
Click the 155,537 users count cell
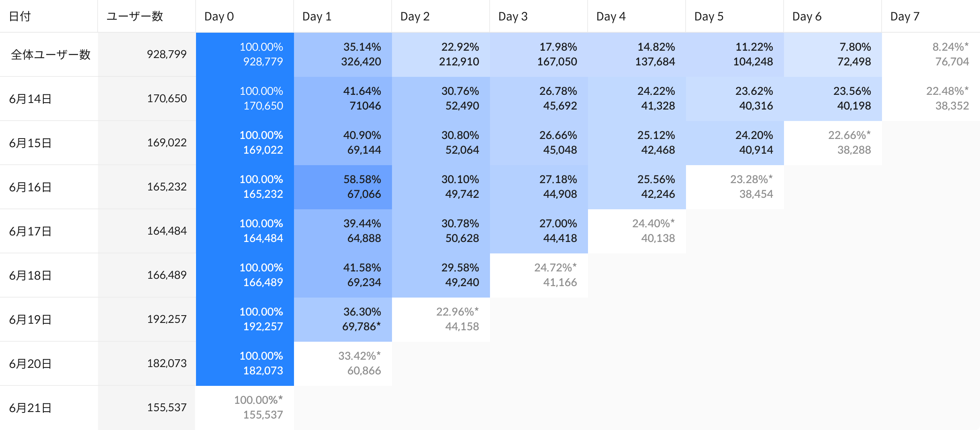[147, 408]
